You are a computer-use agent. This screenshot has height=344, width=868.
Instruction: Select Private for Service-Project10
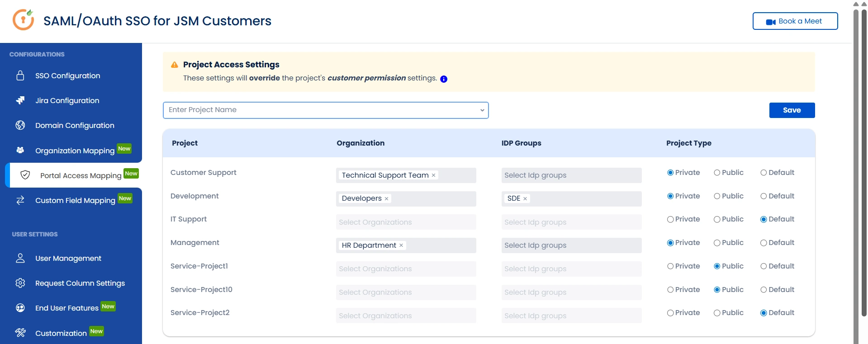pyautogui.click(x=670, y=290)
